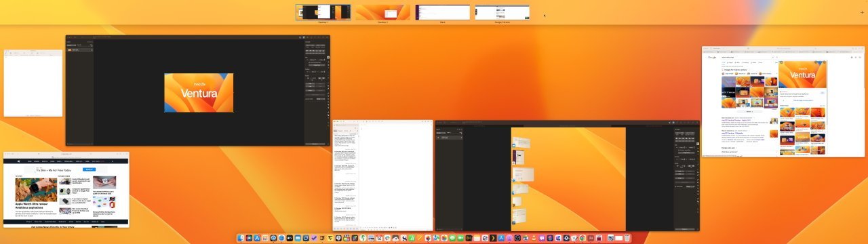This screenshot has height=244, width=868.
Task: Open the App Store icon in the Dock
Action: tap(257, 238)
